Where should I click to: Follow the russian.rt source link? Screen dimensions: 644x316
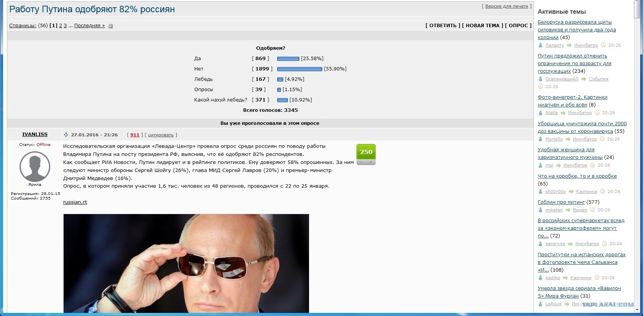click(x=75, y=202)
